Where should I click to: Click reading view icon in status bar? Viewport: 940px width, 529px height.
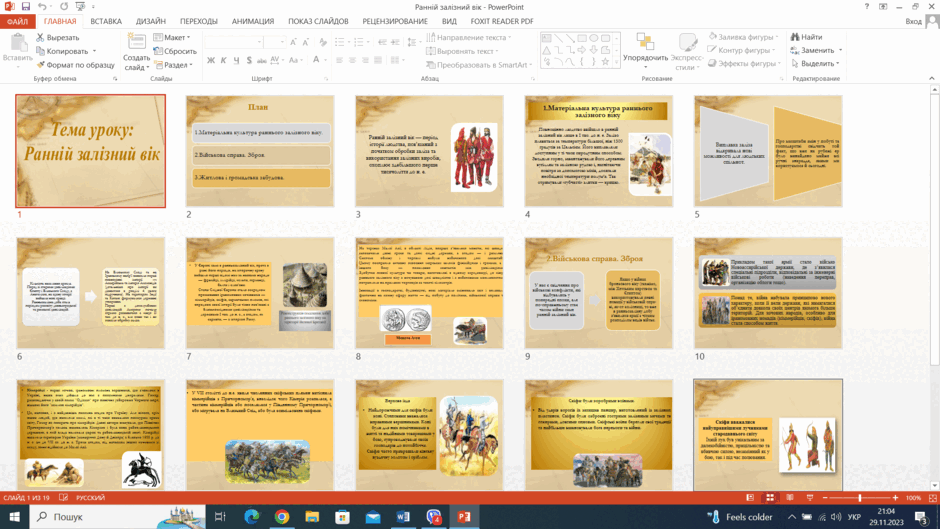(790, 498)
